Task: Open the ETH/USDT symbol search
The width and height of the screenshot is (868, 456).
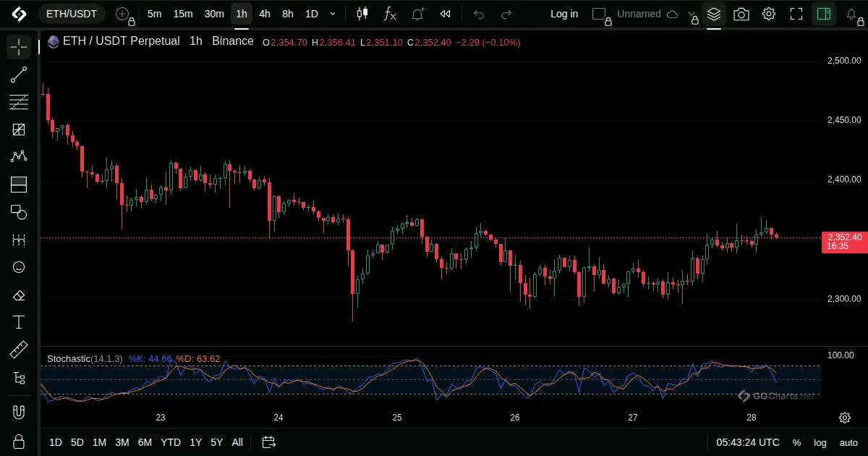Action: 71,14
